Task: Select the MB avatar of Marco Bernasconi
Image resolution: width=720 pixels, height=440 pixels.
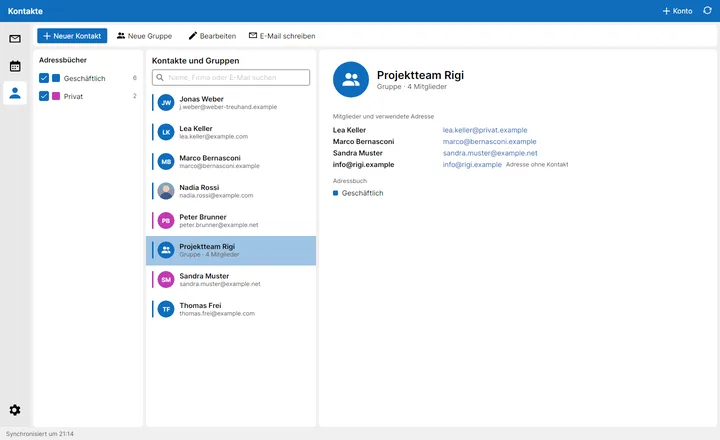Action: 166,162
